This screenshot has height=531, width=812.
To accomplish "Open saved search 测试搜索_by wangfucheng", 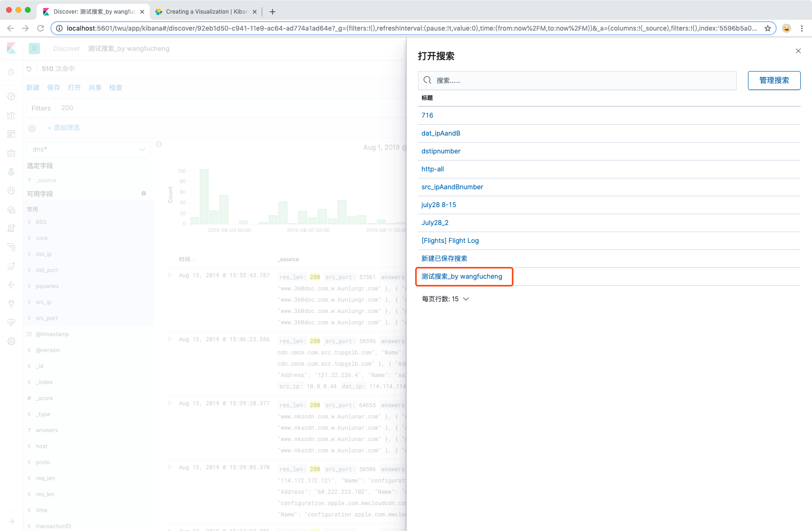I will (461, 276).
